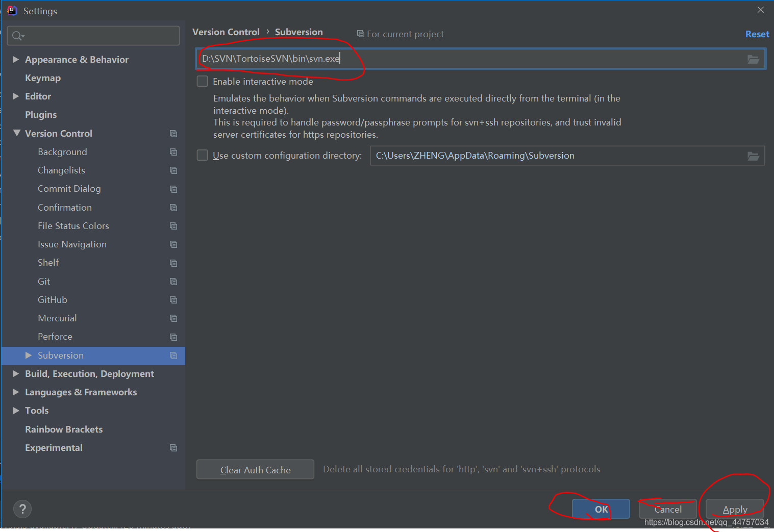The image size is (774, 532).
Task: Focus the settings search field
Action: (93, 36)
